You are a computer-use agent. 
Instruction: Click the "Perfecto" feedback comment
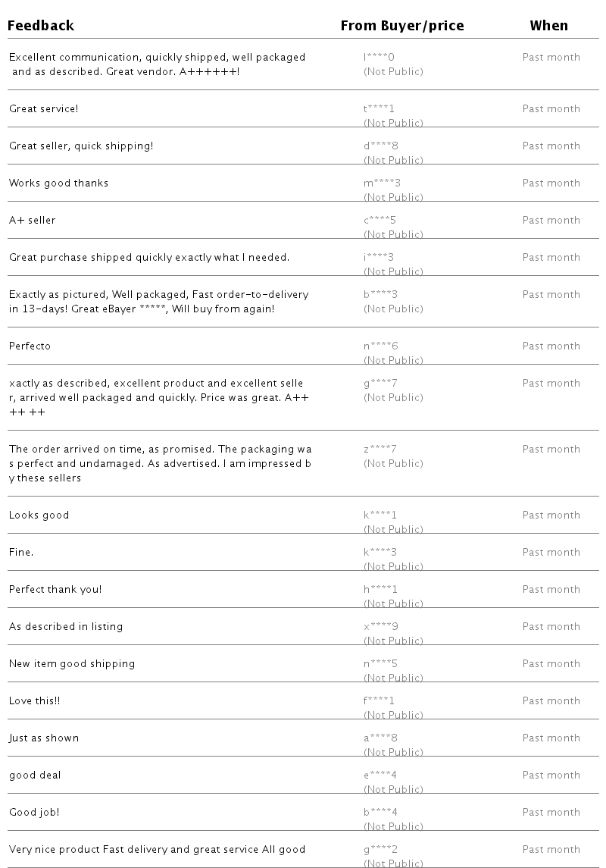click(x=30, y=346)
